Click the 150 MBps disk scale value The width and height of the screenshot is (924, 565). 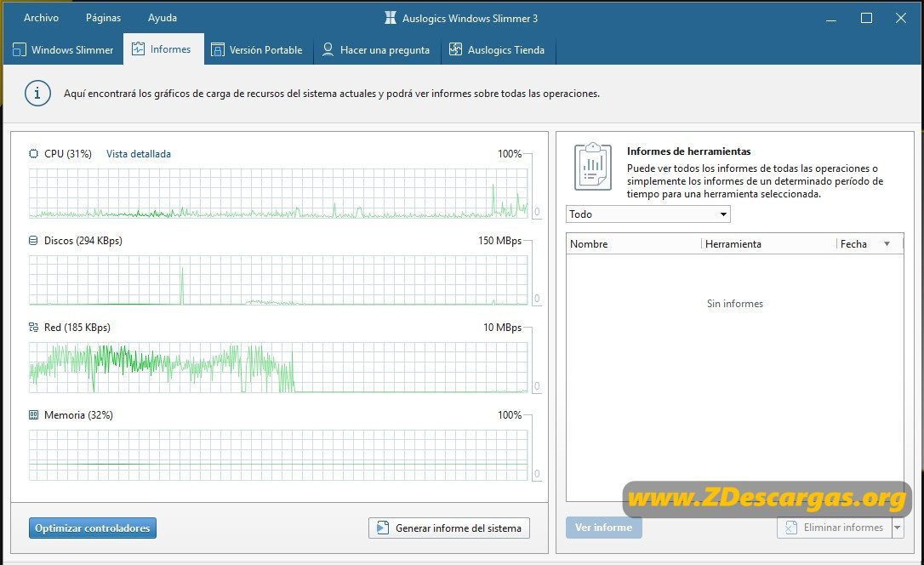pos(499,240)
